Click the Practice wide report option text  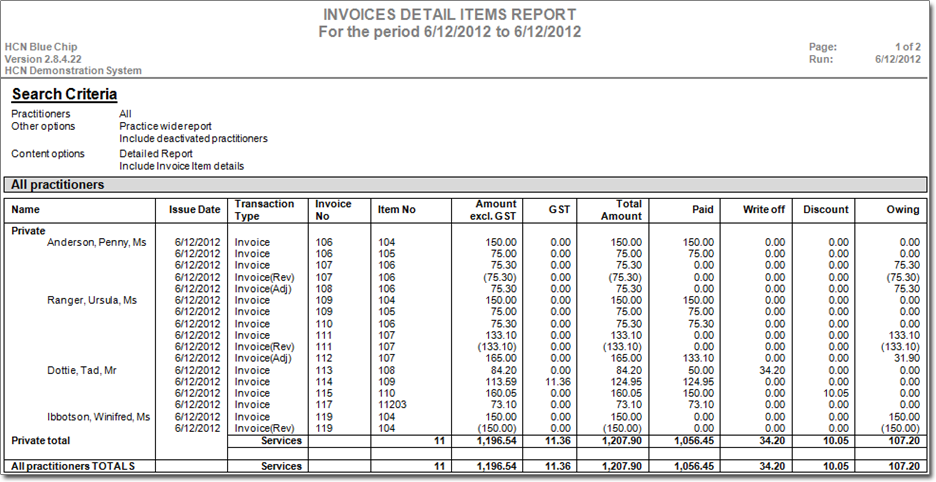(165, 127)
